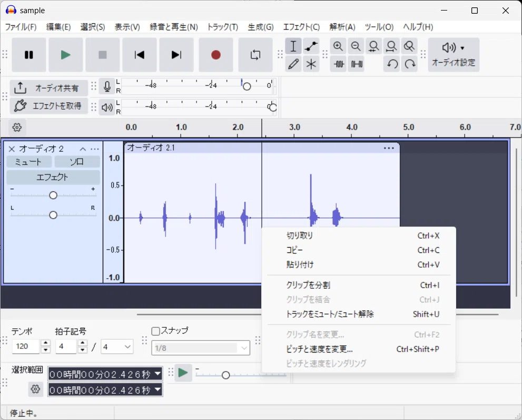Open time signature denominator dropdown

(x=117, y=347)
